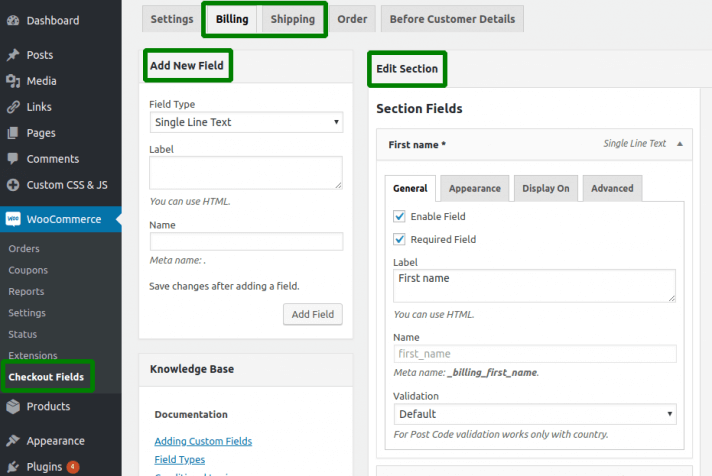Collapse the First name field section
Image resolution: width=712 pixels, height=476 pixels.
tap(680, 144)
